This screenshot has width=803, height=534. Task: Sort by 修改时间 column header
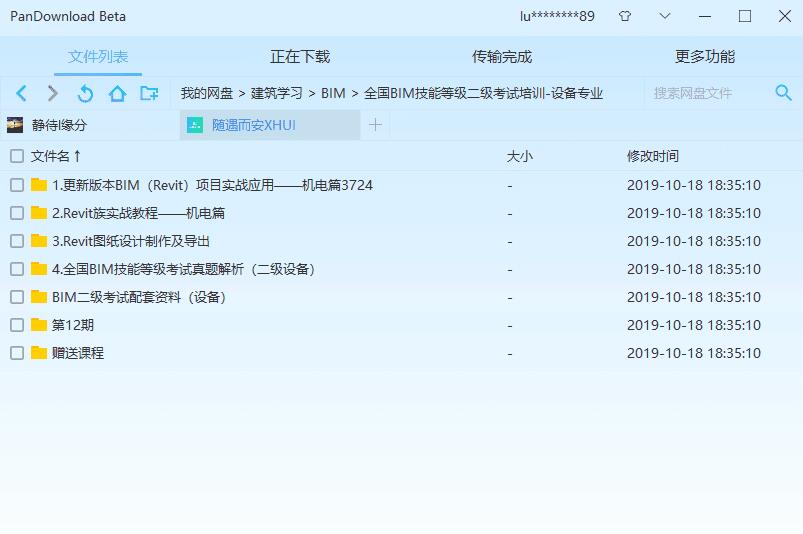click(653, 156)
